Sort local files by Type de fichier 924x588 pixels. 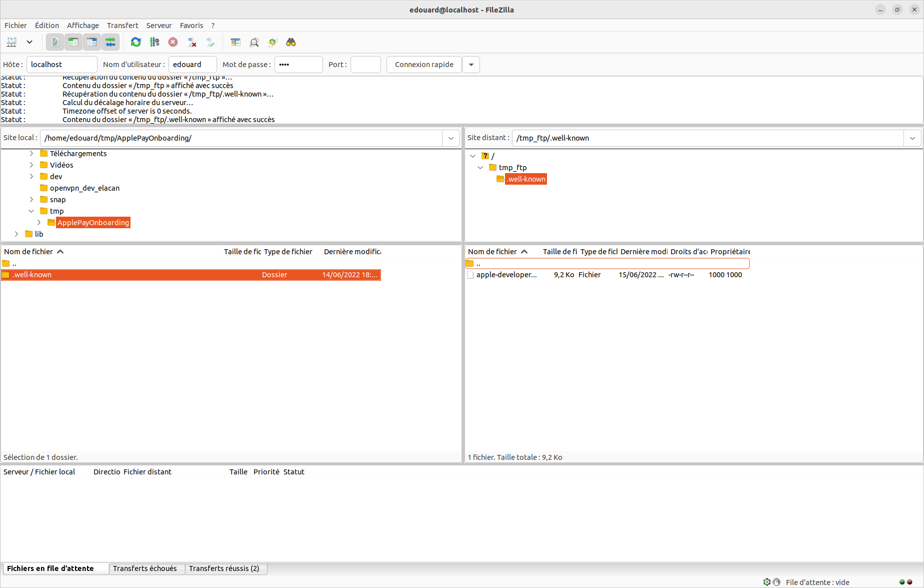[x=291, y=252]
